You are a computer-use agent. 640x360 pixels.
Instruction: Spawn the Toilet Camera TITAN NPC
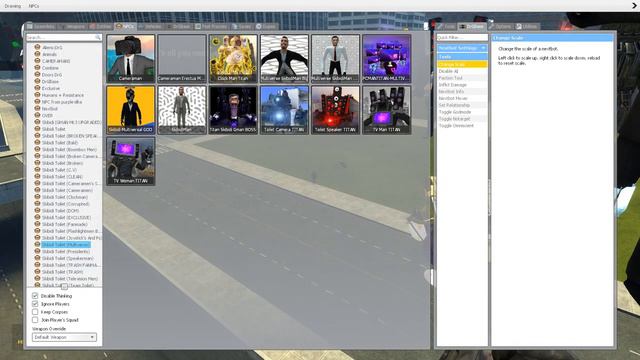pos(284,110)
